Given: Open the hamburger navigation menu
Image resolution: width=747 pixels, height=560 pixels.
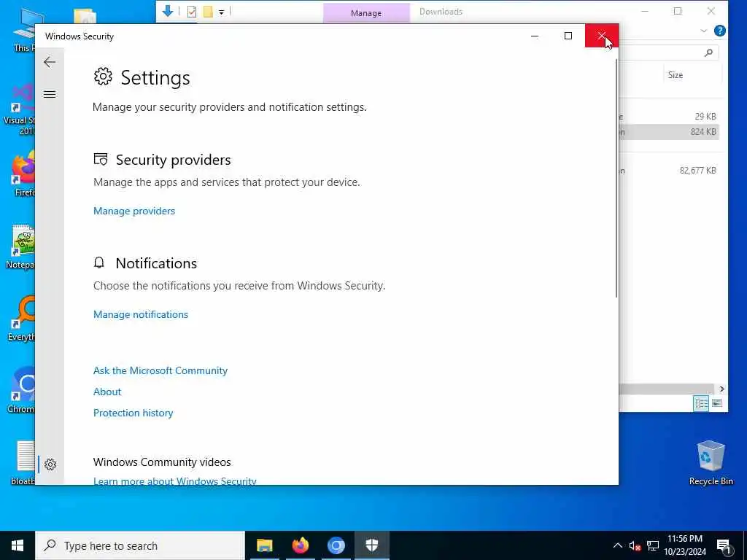Looking at the screenshot, I should pos(50,94).
